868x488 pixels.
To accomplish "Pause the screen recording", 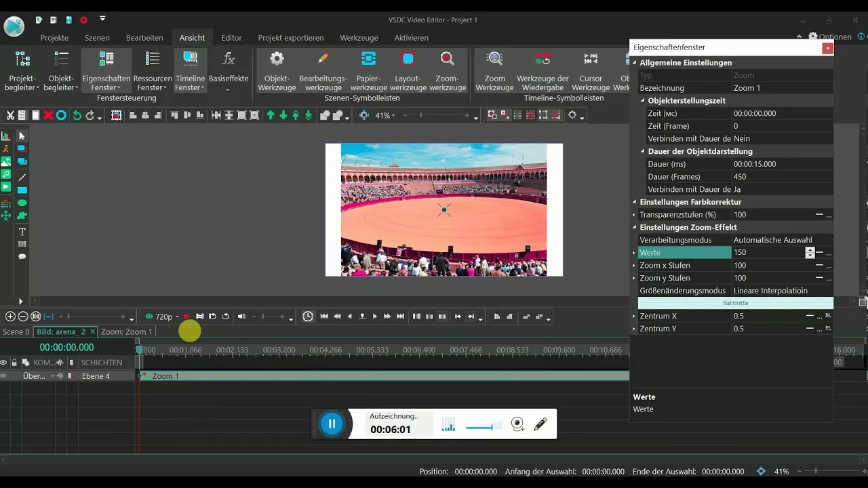I will coord(332,424).
